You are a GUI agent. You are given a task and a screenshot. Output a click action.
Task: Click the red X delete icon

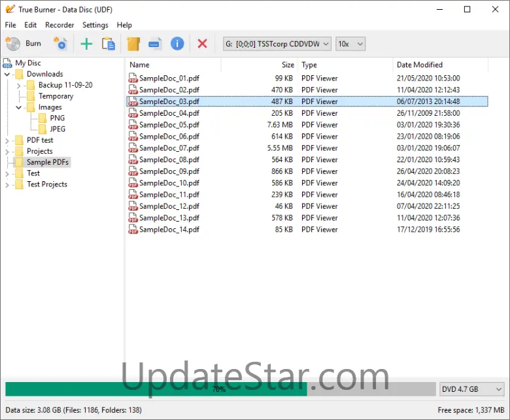tap(202, 44)
